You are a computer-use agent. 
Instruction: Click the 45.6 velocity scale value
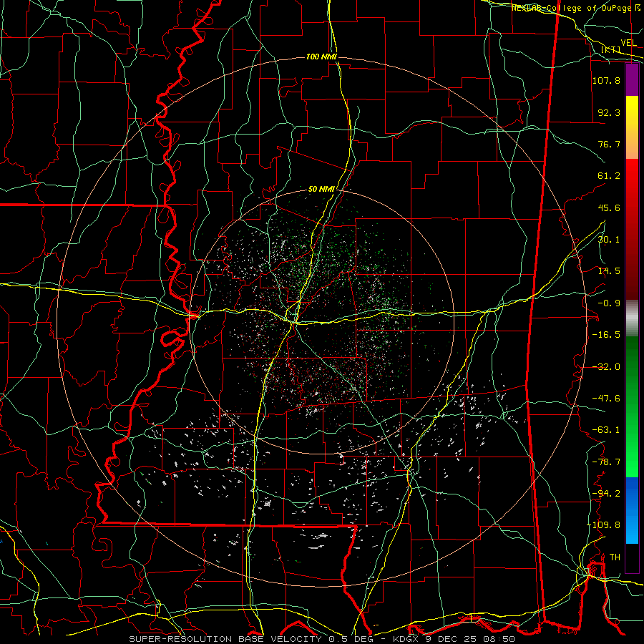[x=609, y=208]
